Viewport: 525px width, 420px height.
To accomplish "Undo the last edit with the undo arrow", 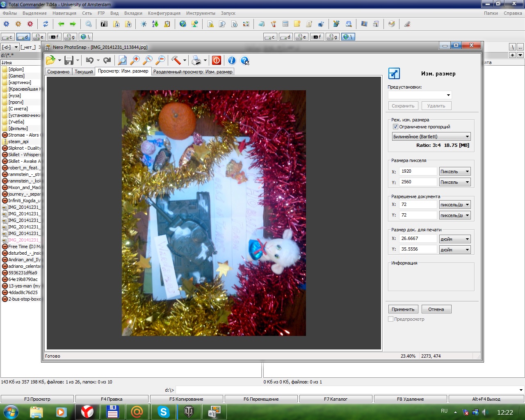I will [89, 61].
